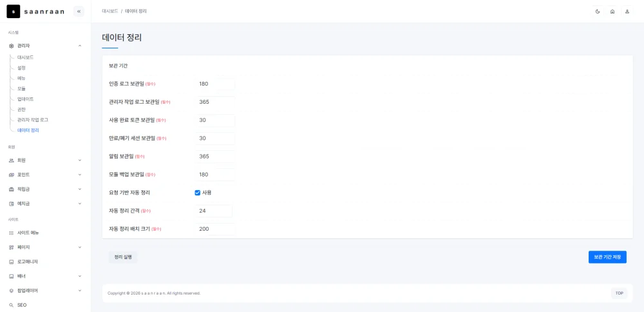Open 대시보드 in the sidebar tree

coord(26,57)
